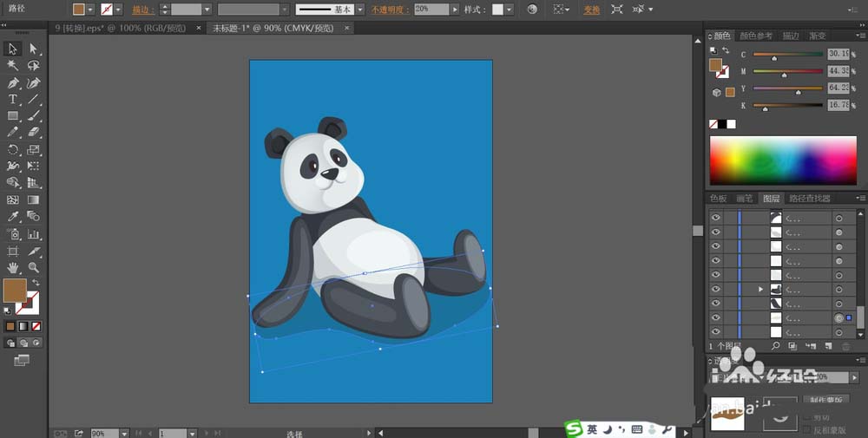
Task: Select the Rectangle shape tool
Action: pos(13,116)
